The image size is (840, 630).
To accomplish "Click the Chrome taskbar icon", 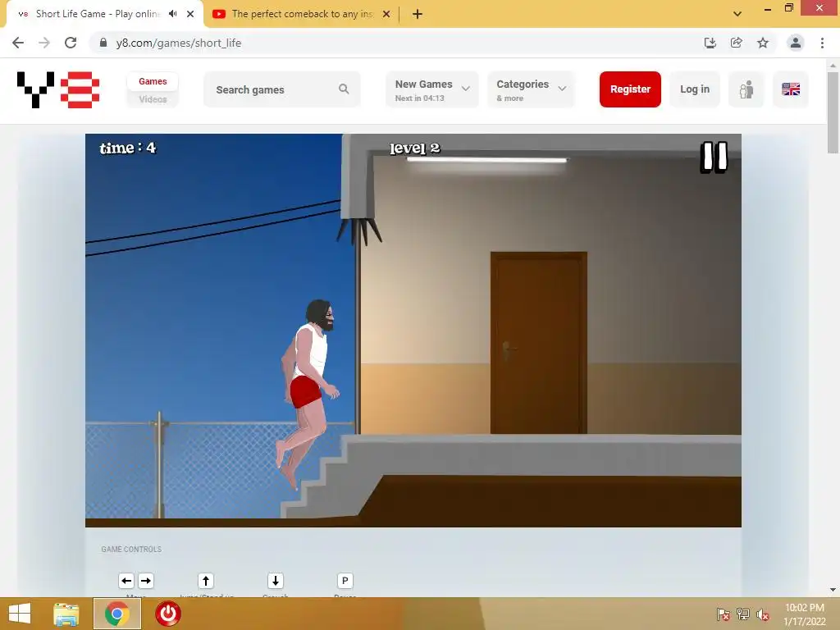I will point(117,614).
